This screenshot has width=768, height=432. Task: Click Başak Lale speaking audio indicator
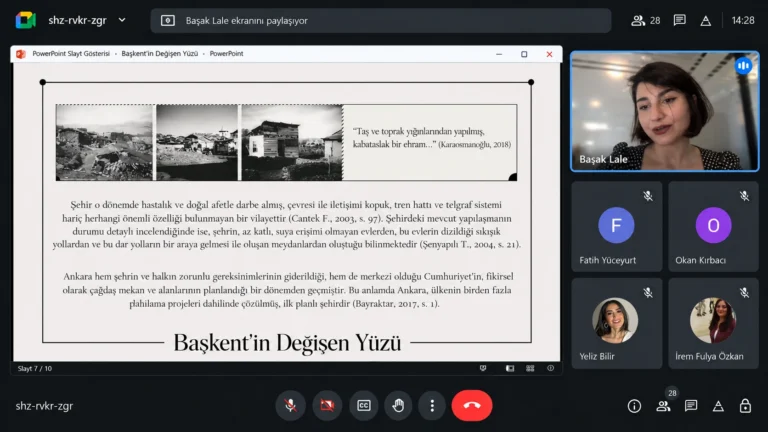point(743,66)
